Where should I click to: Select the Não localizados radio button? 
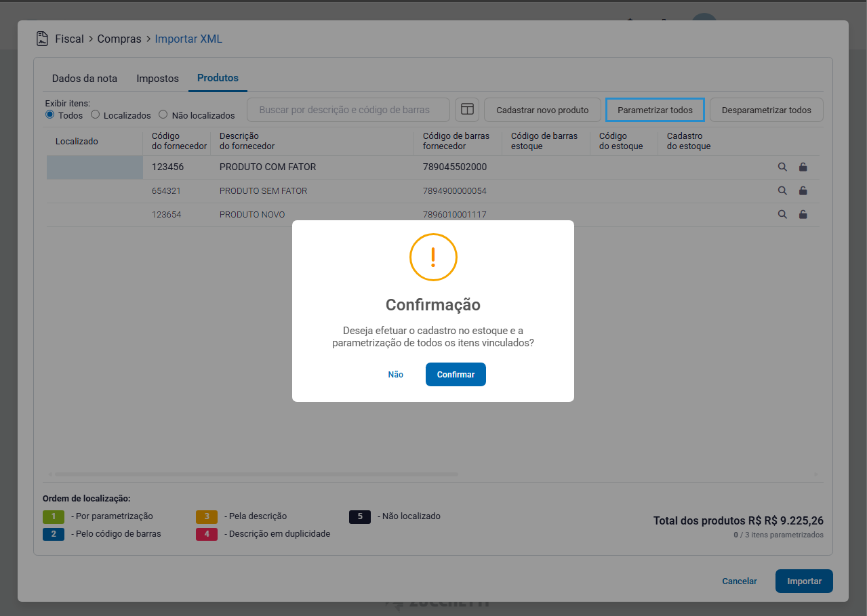[163, 115]
